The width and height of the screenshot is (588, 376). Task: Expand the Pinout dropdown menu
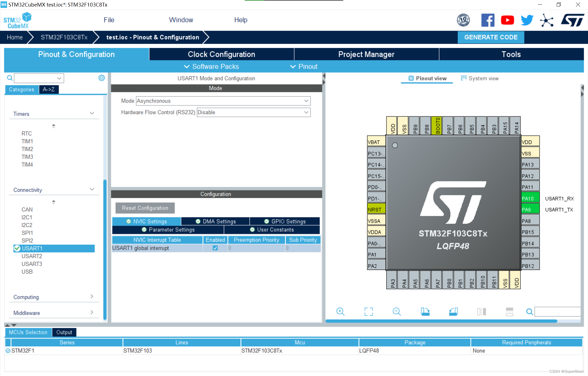pyautogui.click(x=304, y=66)
